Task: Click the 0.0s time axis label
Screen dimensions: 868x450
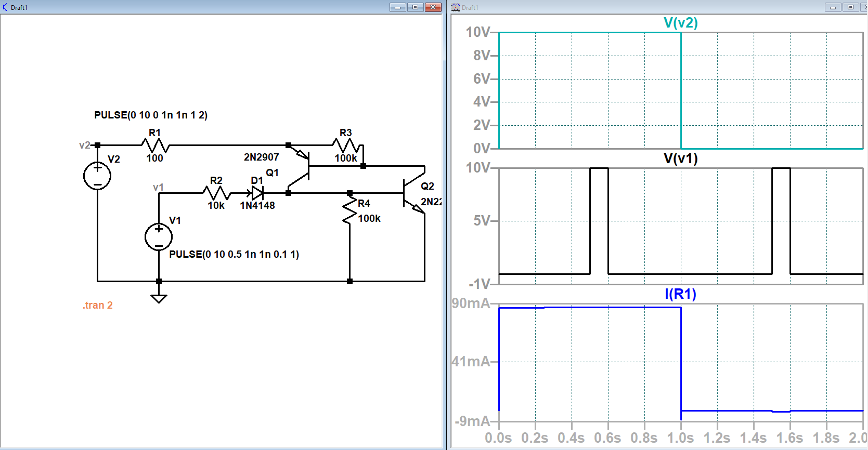Action: [x=498, y=438]
